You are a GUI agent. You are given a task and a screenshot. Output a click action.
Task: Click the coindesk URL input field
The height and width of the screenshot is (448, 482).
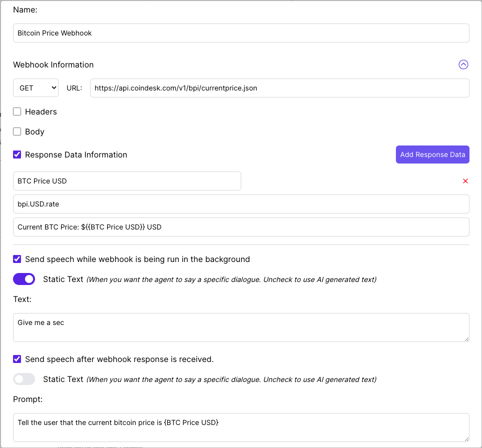pyautogui.click(x=280, y=88)
